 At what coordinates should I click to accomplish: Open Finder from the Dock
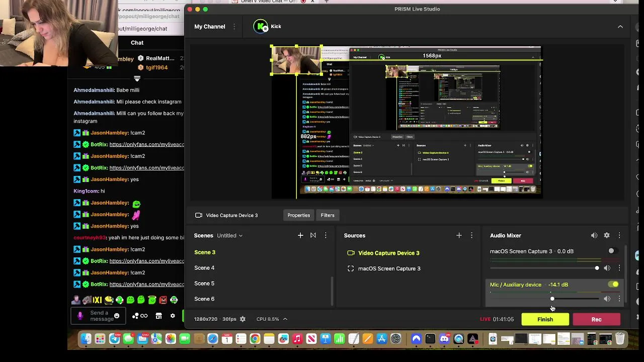click(x=86, y=339)
